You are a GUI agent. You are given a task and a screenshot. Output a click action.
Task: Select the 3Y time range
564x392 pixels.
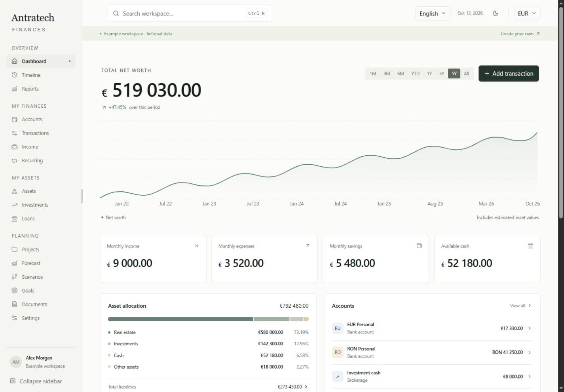(x=442, y=74)
